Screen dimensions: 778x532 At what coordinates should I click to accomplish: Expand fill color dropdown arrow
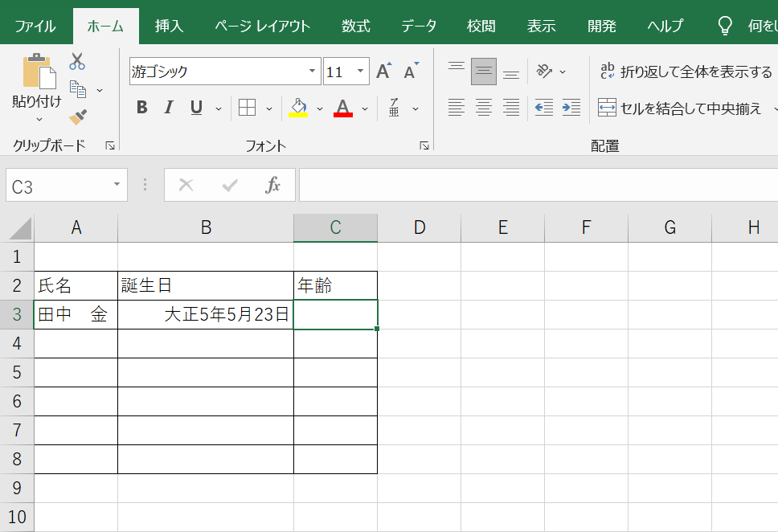coord(320,108)
